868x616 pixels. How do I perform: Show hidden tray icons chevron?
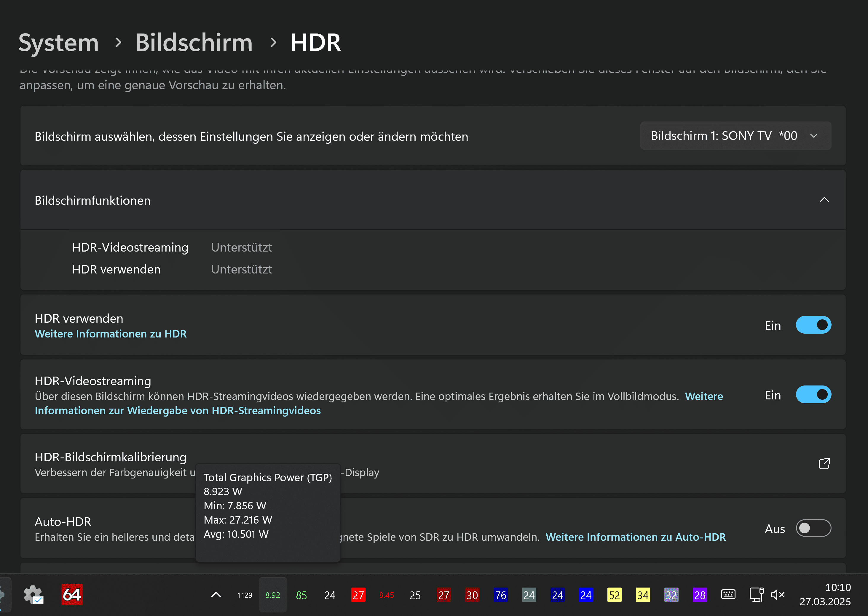(x=216, y=594)
